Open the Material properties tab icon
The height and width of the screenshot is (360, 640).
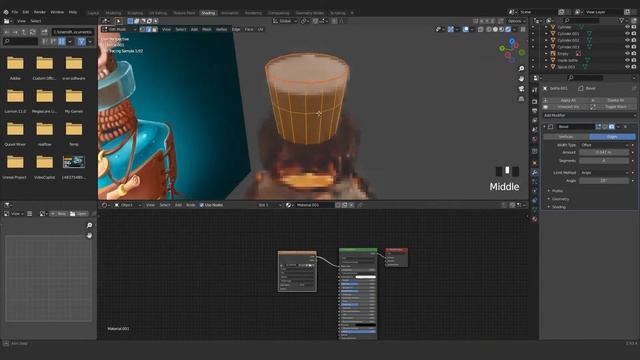tap(535, 219)
